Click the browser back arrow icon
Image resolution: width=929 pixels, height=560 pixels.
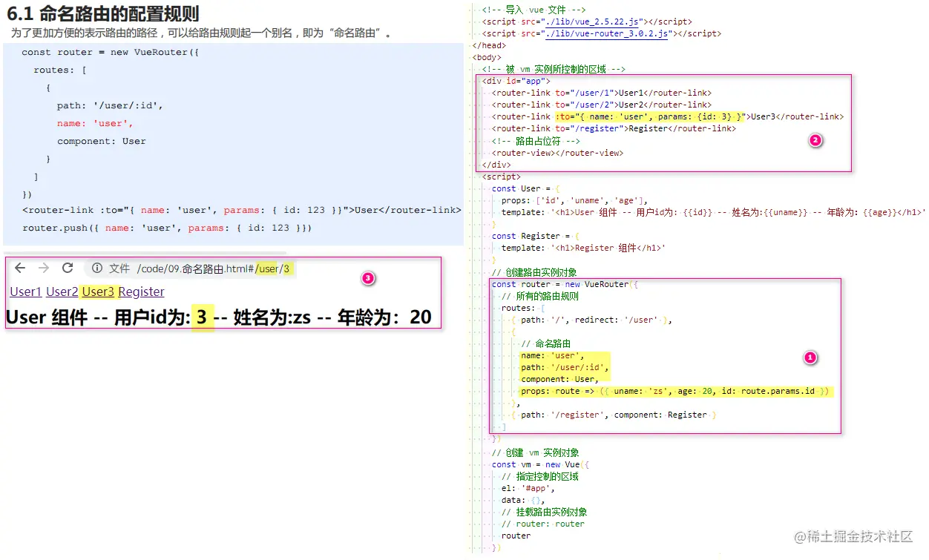(x=20, y=269)
